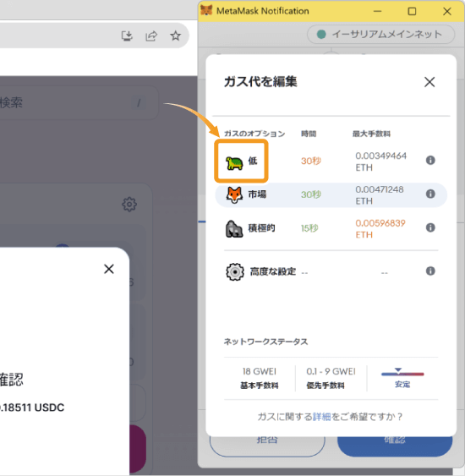Show info for the advanced settings row
Screen dimensions: 465x476
(430, 271)
